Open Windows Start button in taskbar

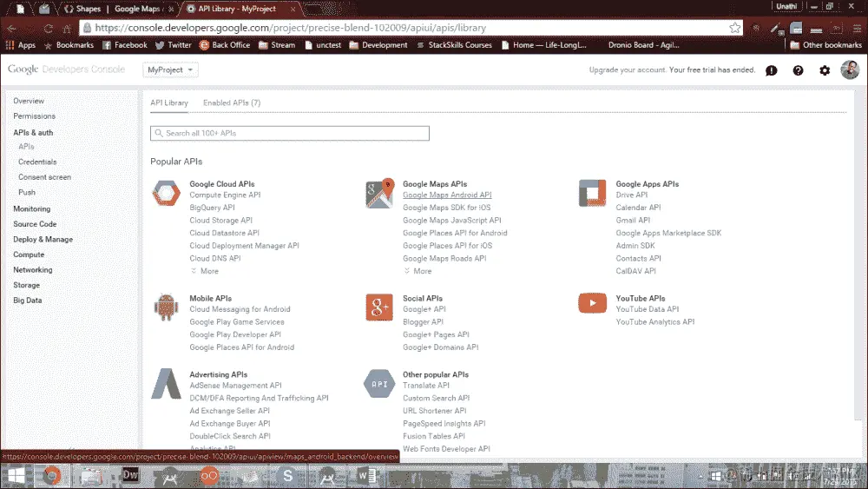[16, 476]
